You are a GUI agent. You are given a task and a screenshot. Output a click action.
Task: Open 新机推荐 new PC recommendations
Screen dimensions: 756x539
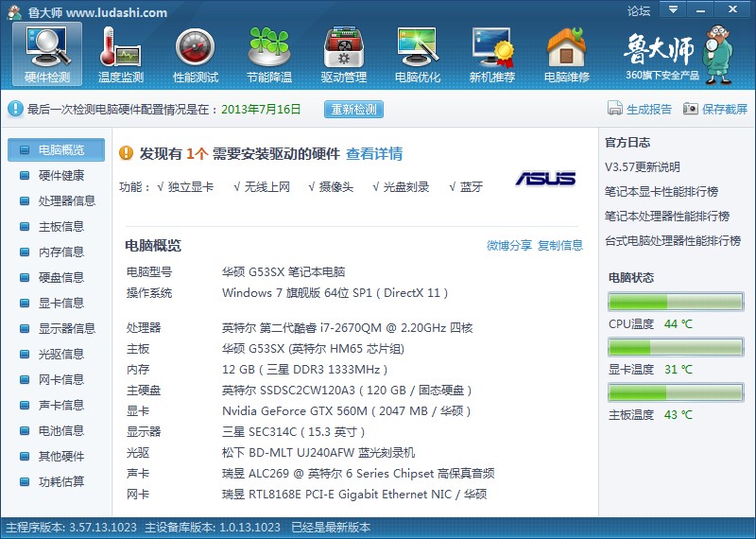coord(492,53)
